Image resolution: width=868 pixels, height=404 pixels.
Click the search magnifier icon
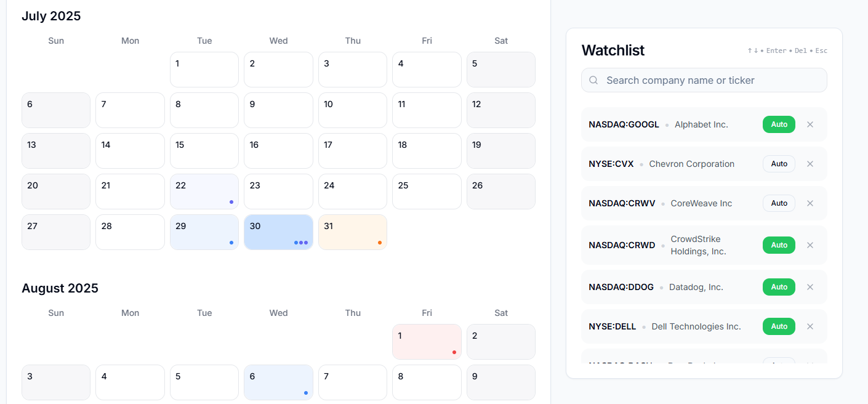(593, 80)
